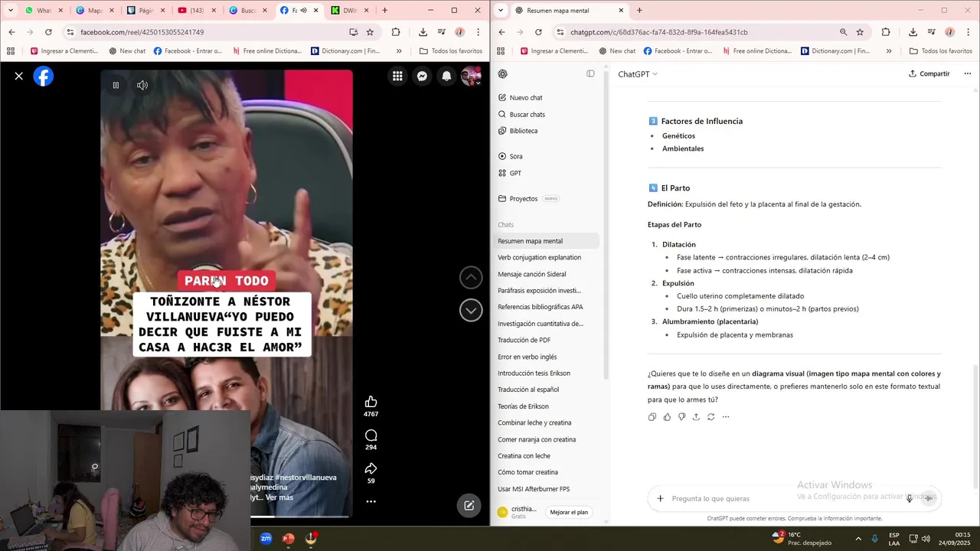This screenshot has width=980, height=551.
Task: Reload the Facebook page
Action: point(48,32)
